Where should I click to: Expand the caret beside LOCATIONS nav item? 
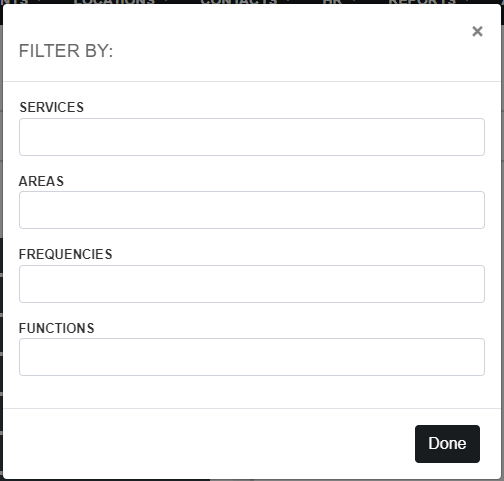tap(166, 2)
